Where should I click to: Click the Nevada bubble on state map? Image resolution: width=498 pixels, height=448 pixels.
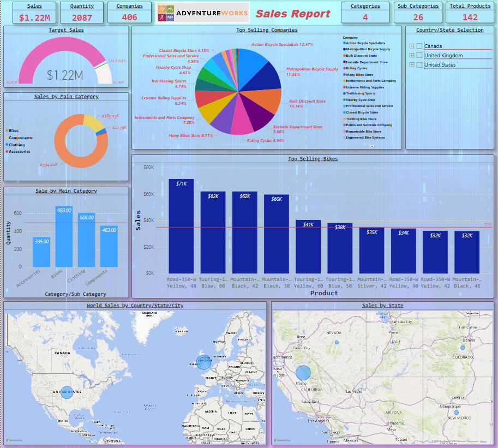[x=337, y=342]
